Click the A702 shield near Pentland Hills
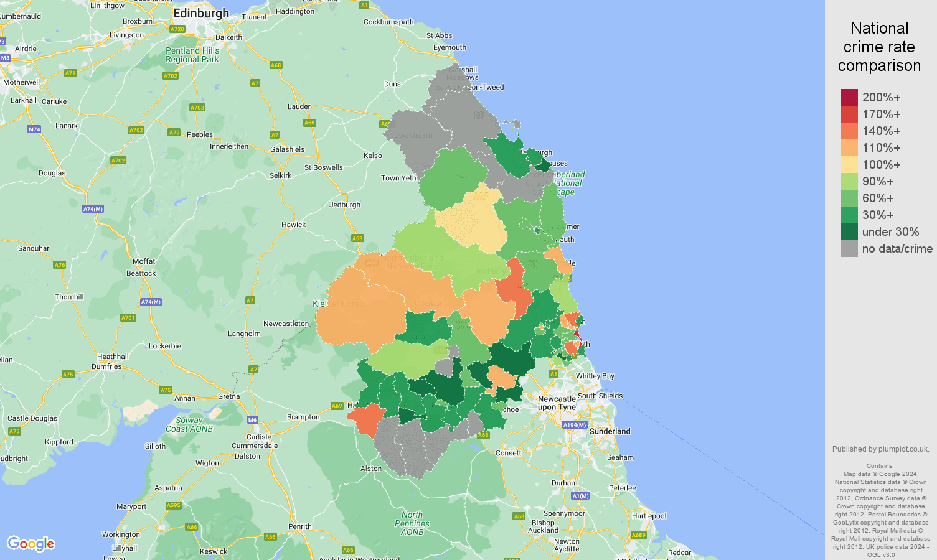Screen dimensions: 937x560 pos(171,76)
